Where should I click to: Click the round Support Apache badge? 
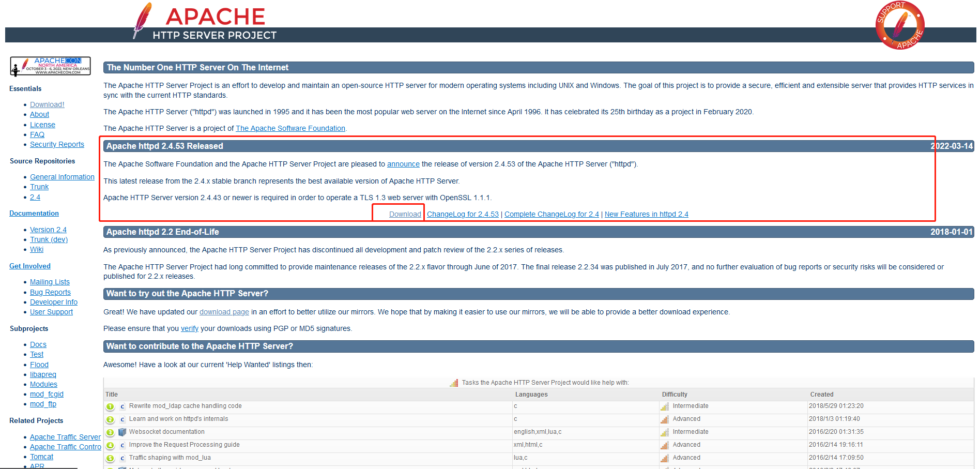pos(899,25)
